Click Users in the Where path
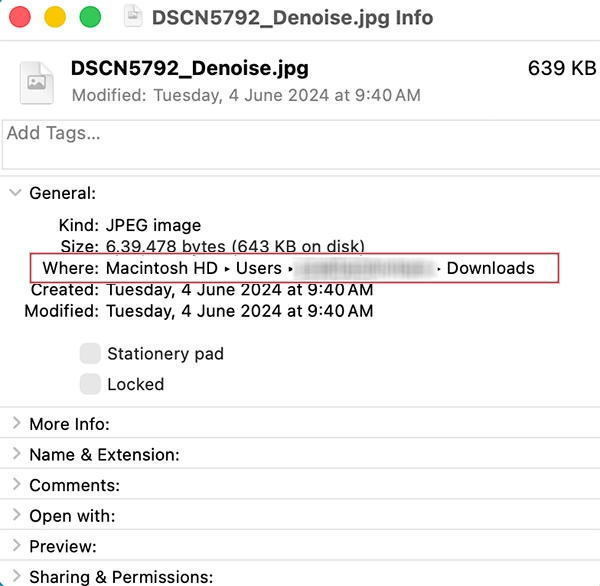The height and width of the screenshot is (586, 600). point(259,268)
